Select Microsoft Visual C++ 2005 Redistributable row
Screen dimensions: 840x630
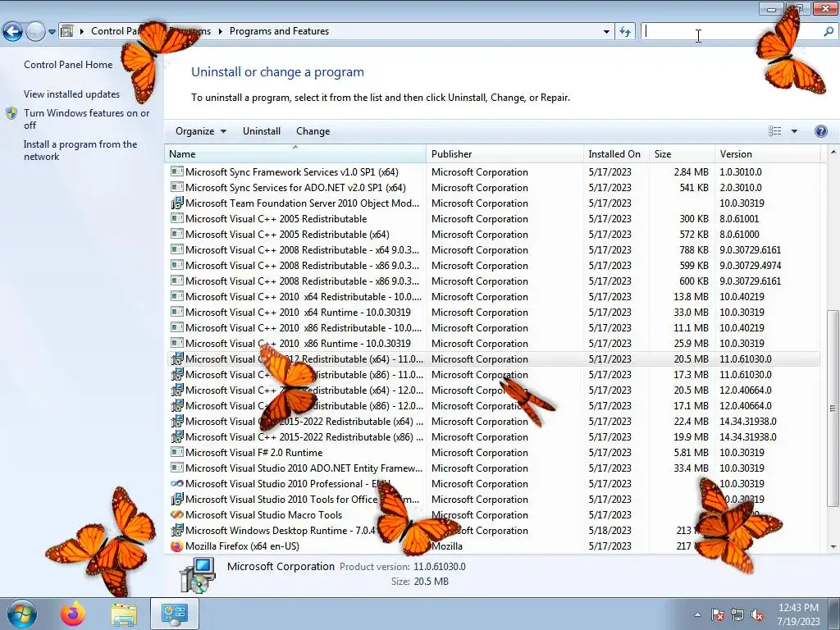point(492,219)
